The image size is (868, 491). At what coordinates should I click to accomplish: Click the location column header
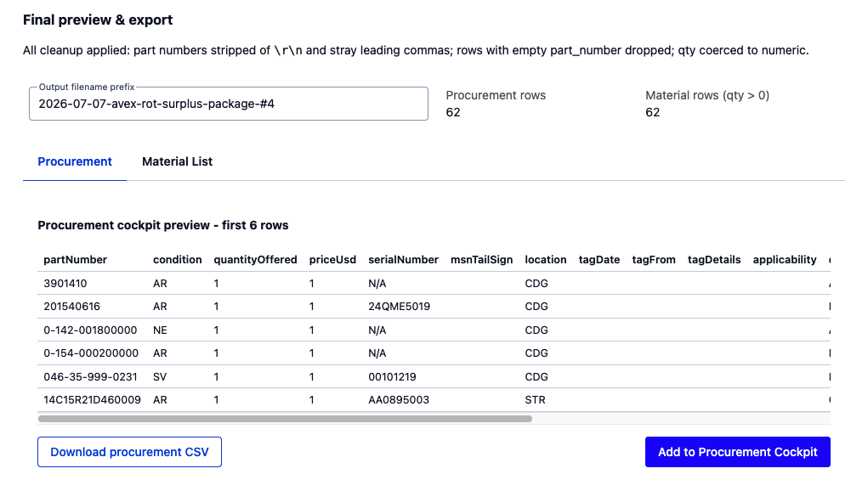[x=545, y=259]
